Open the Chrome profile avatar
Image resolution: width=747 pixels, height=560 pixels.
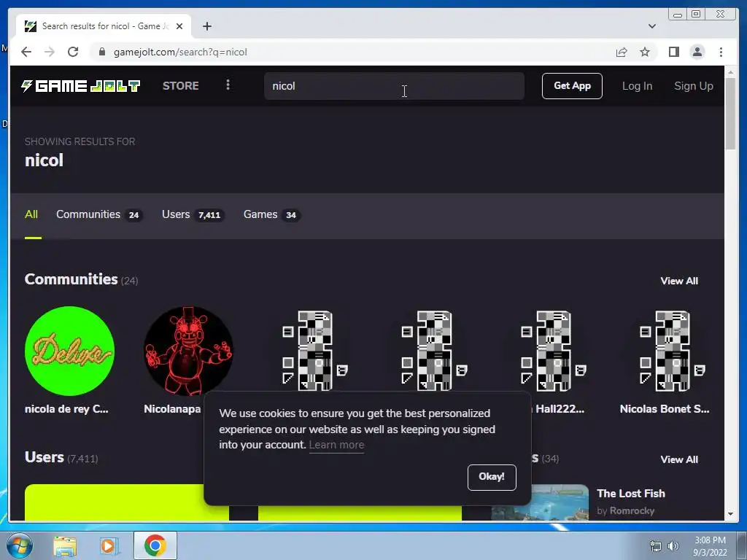coord(697,52)
